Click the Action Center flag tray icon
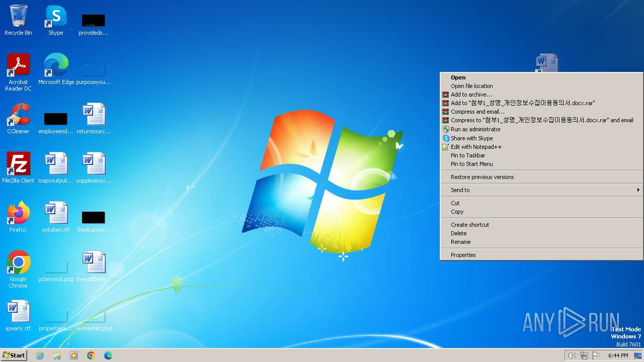The image size is (644, 362). point(597,355)
